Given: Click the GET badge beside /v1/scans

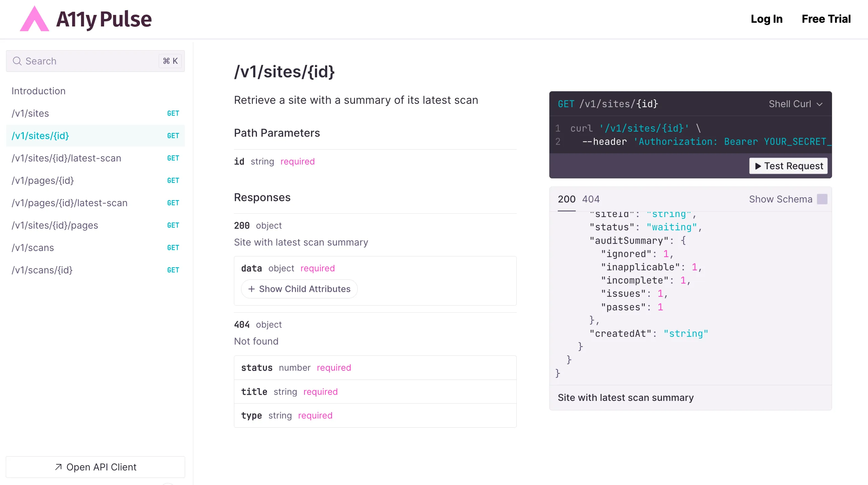Looking at the screenshot, I should point(173,248).
